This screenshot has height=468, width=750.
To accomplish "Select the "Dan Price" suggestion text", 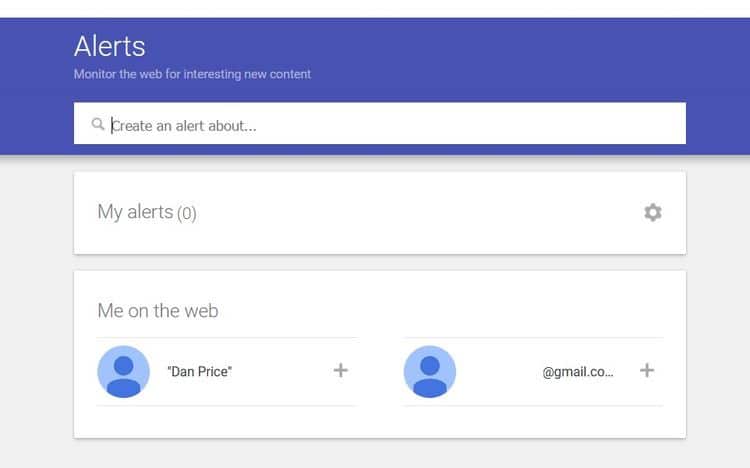I will (199, 372).
